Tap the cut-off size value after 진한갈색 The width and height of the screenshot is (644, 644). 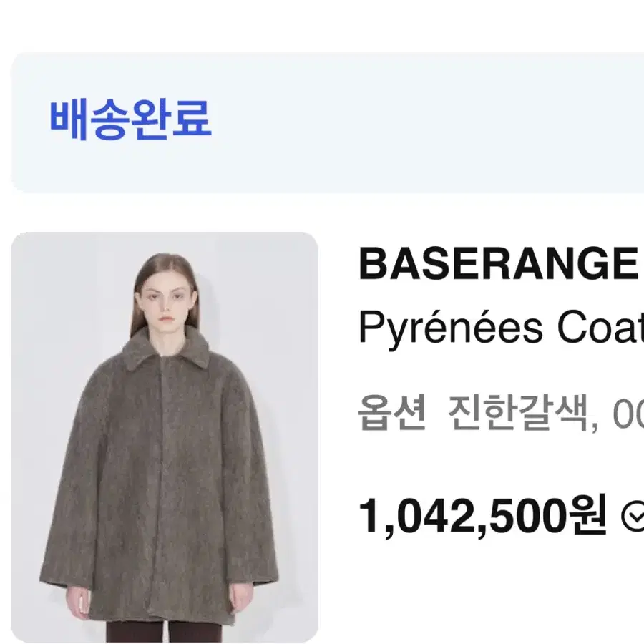coord(628,414)
